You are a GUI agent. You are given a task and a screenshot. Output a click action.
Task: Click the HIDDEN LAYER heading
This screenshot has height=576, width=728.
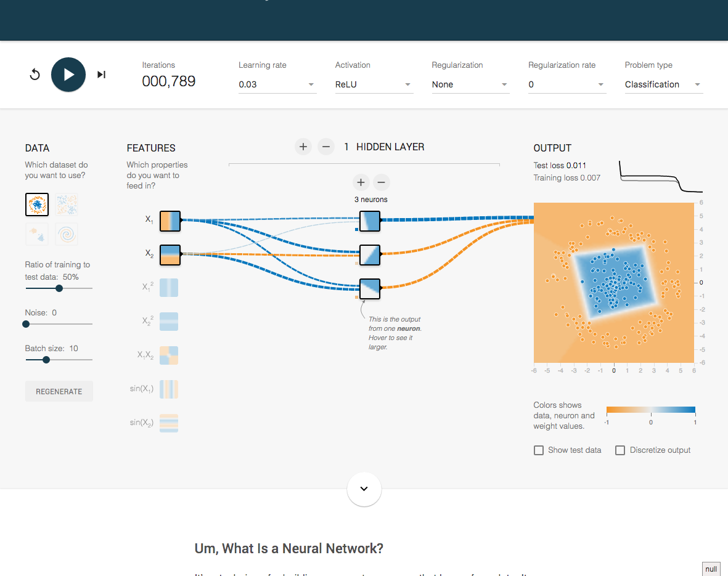(x=390, y=147)
